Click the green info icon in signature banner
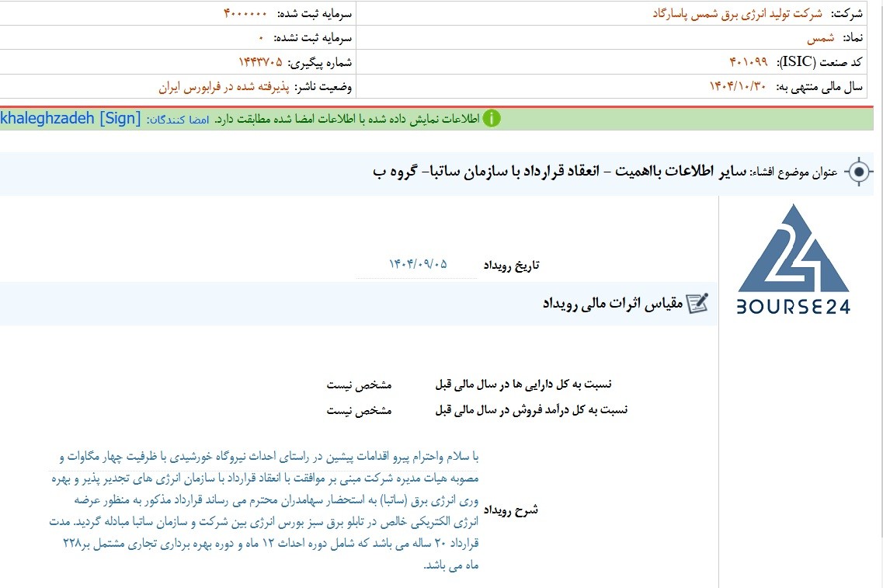 (x=491, y=118)
